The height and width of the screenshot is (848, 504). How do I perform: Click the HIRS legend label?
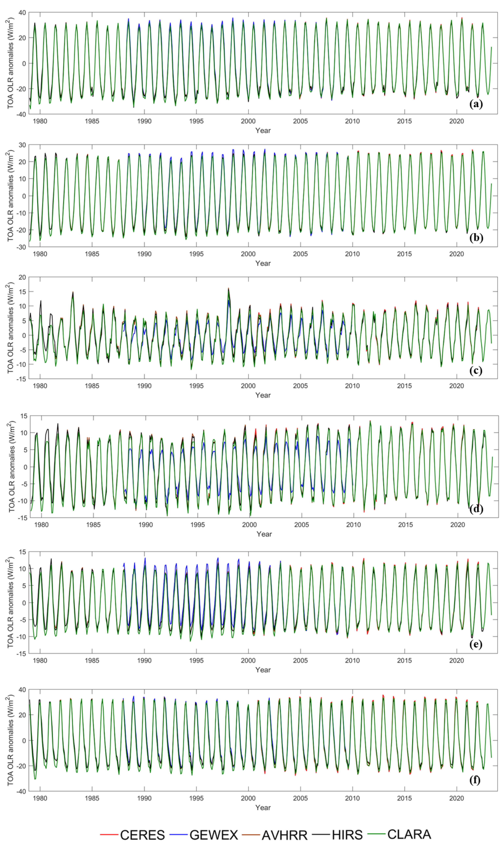coord(347,835)
